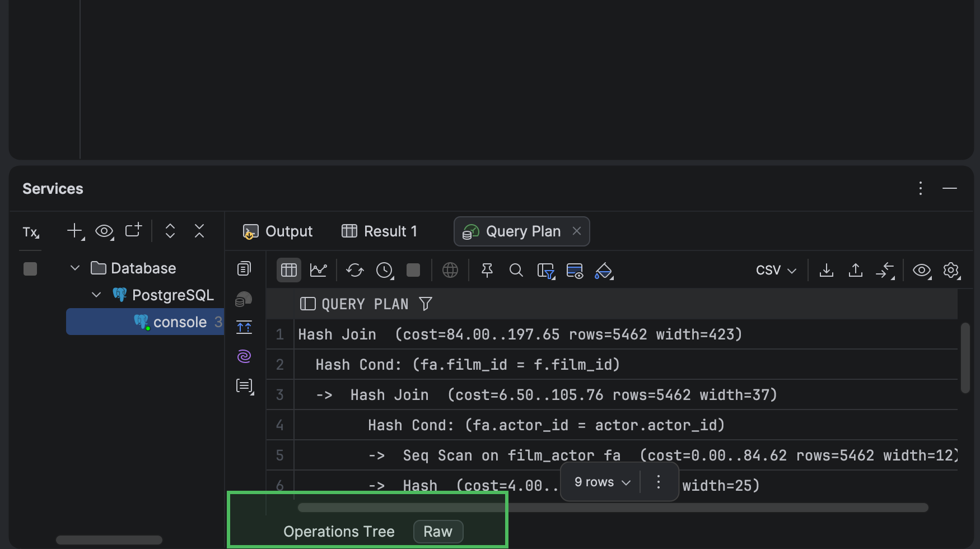Select the console tree item
Viewport: 980px width, 549px height.
[145, 322]
